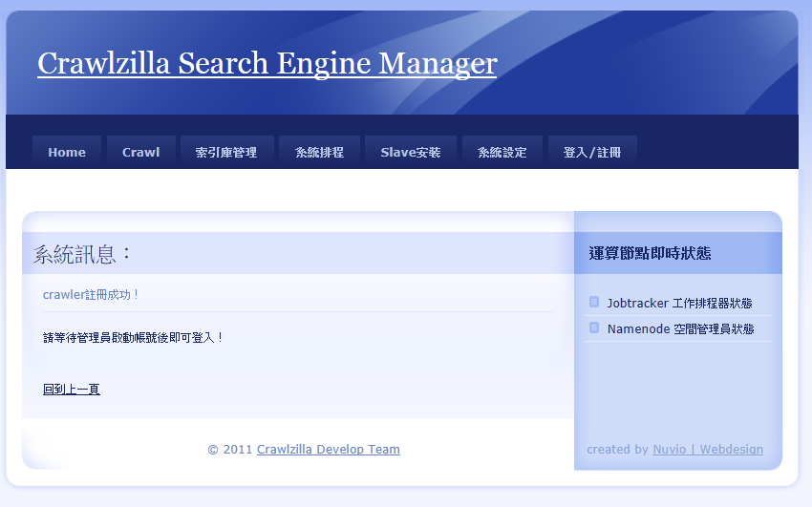812x507 pixels.
Task: Click the crawler註冊成功! message heading
Action: click(90, 295)
